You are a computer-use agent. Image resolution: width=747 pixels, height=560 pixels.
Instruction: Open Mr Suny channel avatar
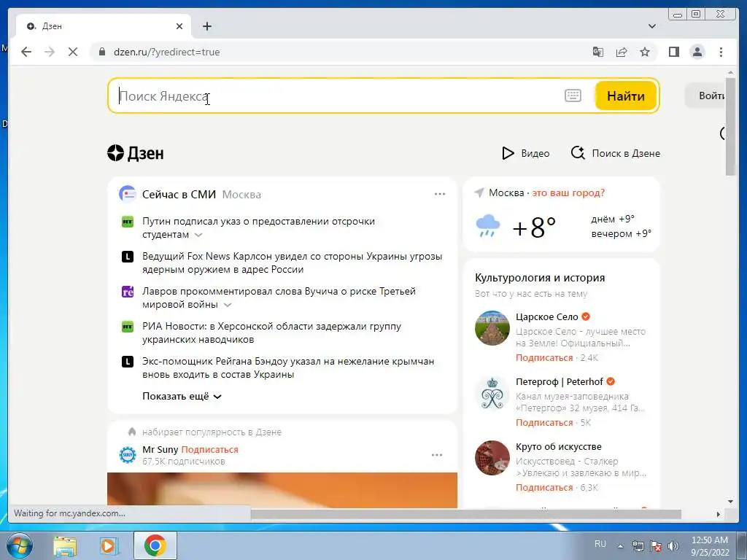tap(127, 455)
